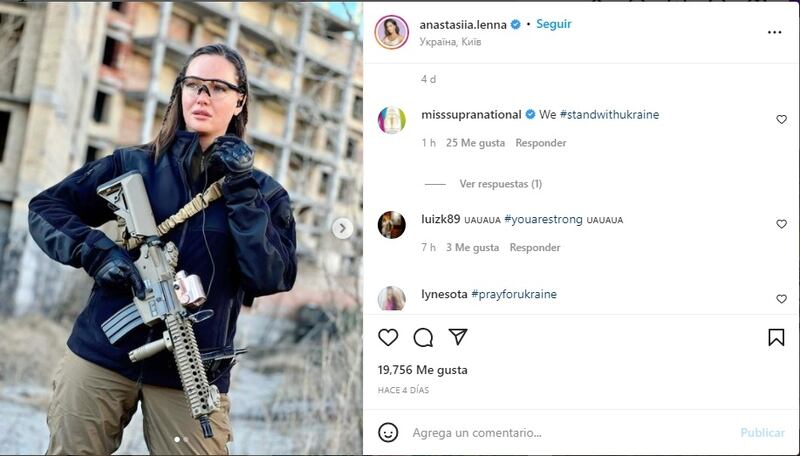
Task: Open misssupranational avatar
Action: [x=391, y=120]
